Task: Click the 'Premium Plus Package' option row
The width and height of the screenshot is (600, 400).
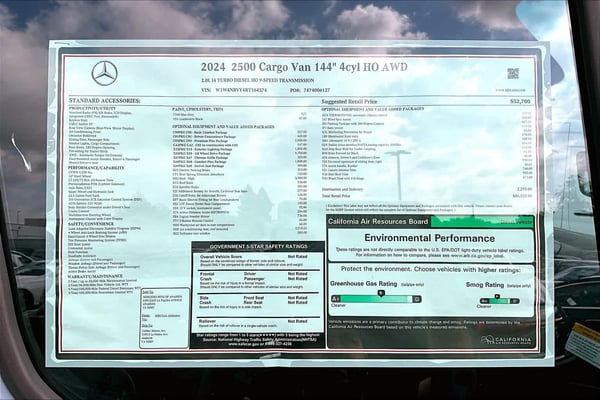Action: tap(240, 141)
